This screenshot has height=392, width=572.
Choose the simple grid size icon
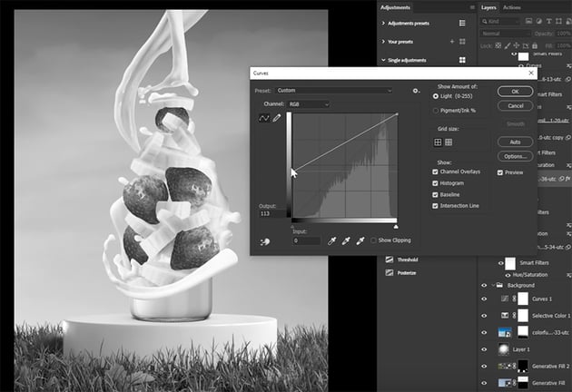coord(438,142)
